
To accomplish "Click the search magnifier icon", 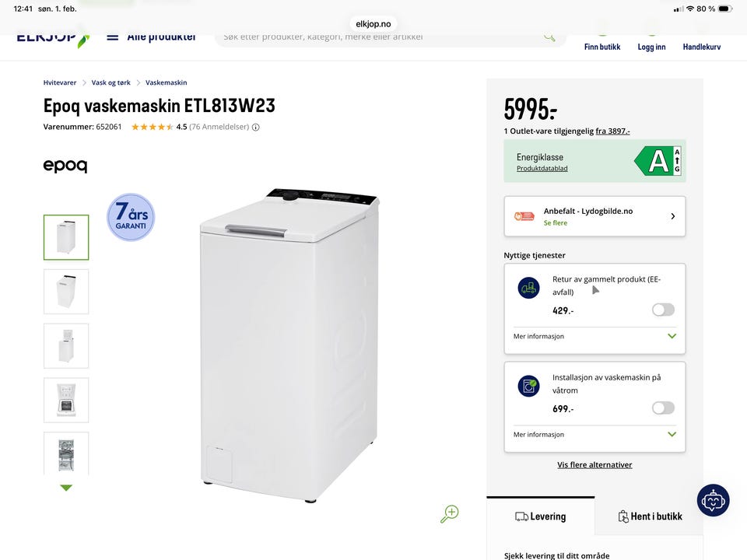I will (x=549, y=37).
